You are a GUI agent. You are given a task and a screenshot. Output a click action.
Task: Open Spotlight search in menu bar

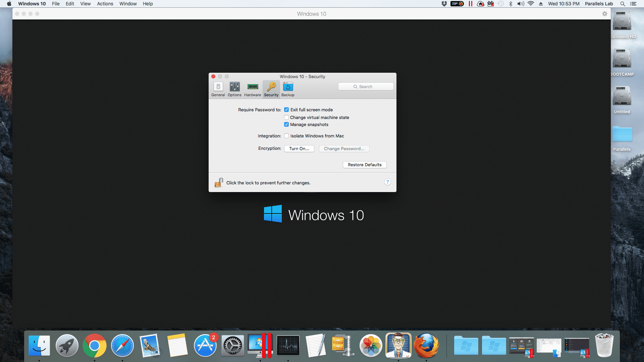tap(623, 4)
